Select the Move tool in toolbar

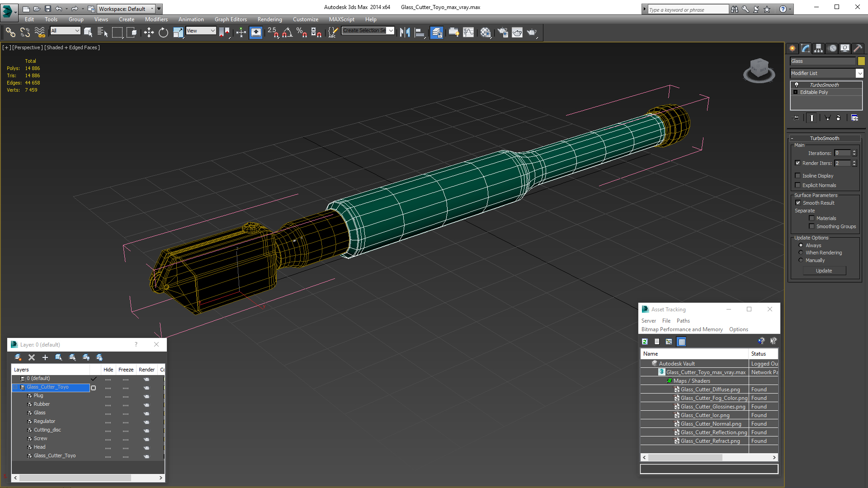pos(149,32)
